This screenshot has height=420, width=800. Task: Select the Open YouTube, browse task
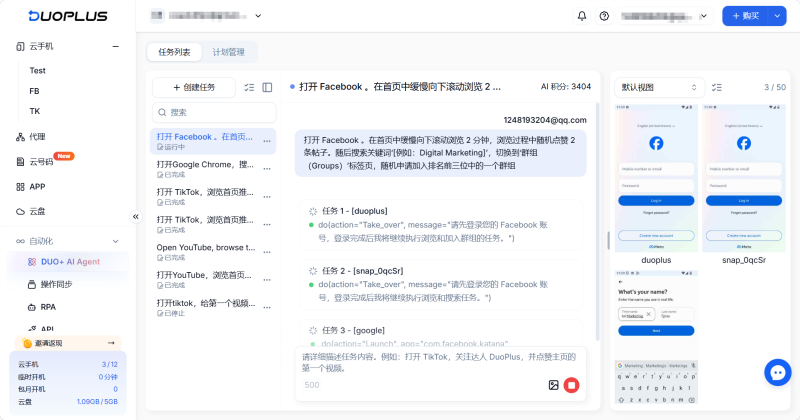click(213, 252)
